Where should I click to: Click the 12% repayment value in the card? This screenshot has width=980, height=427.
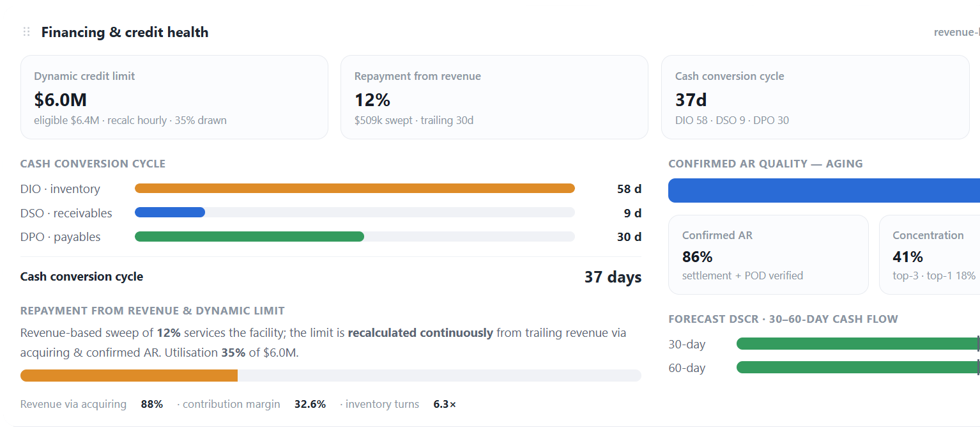point(372,100)
